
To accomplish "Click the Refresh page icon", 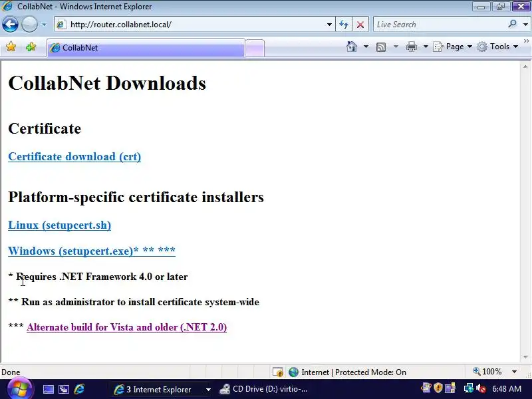I will [344, 25].
